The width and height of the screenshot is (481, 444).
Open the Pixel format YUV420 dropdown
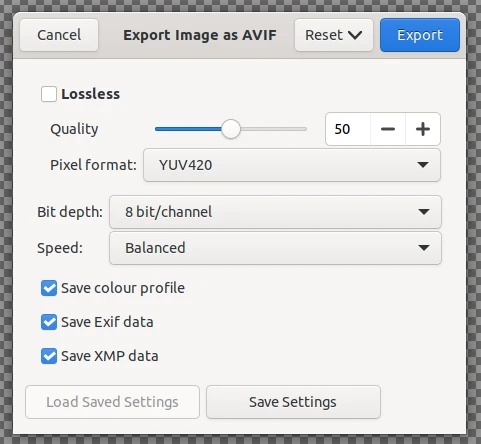292,165
